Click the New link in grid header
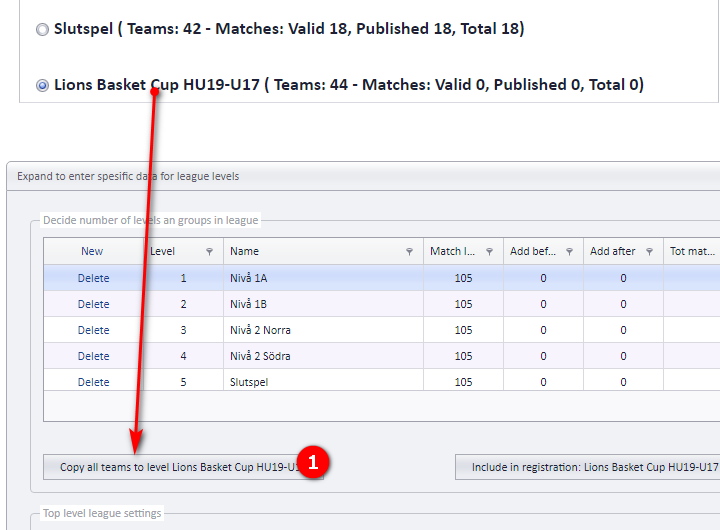 92,251
